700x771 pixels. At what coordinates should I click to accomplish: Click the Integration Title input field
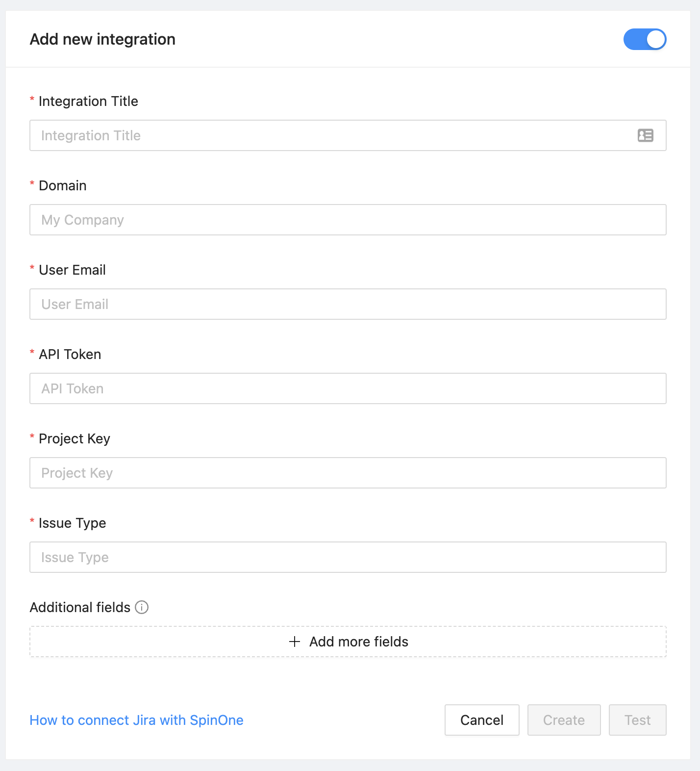point(333,135)
